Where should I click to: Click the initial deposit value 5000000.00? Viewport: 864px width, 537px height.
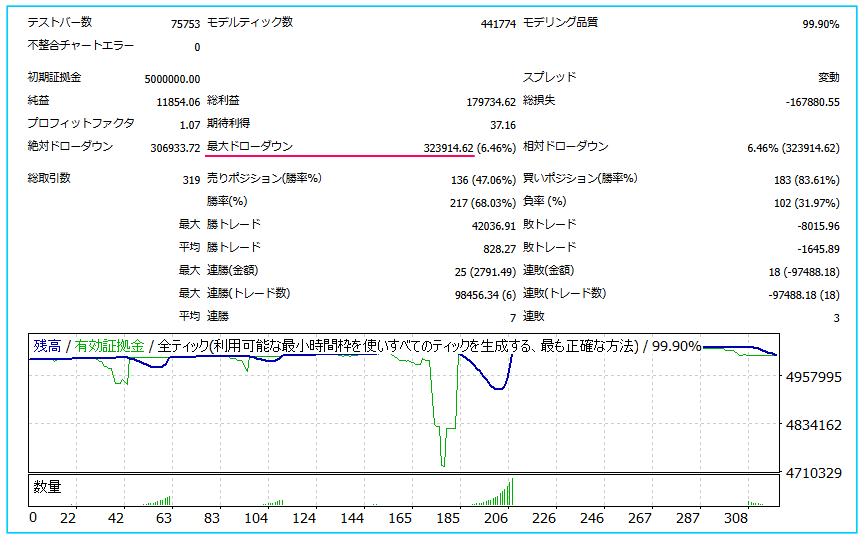[172, 79]
